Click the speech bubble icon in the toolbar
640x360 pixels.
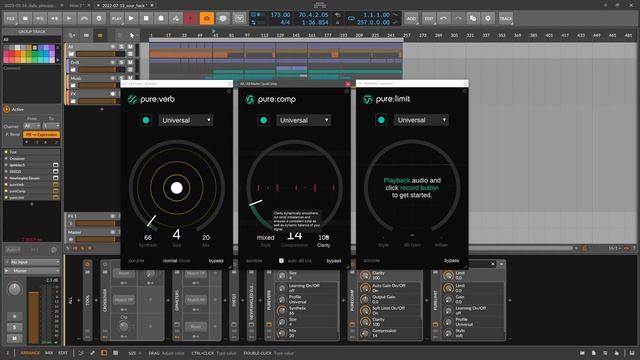coord(223,18)
